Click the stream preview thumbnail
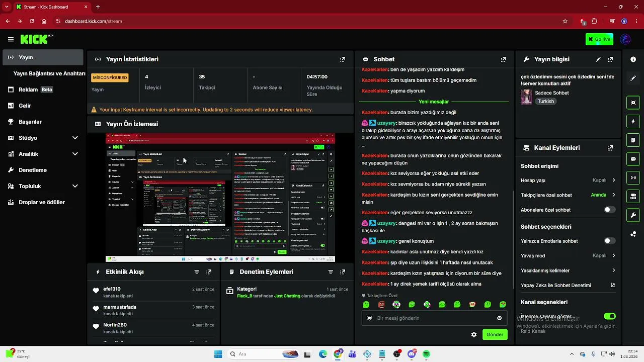Image resolution: width=644 pixels, height=362 pixels. [220, 198]
